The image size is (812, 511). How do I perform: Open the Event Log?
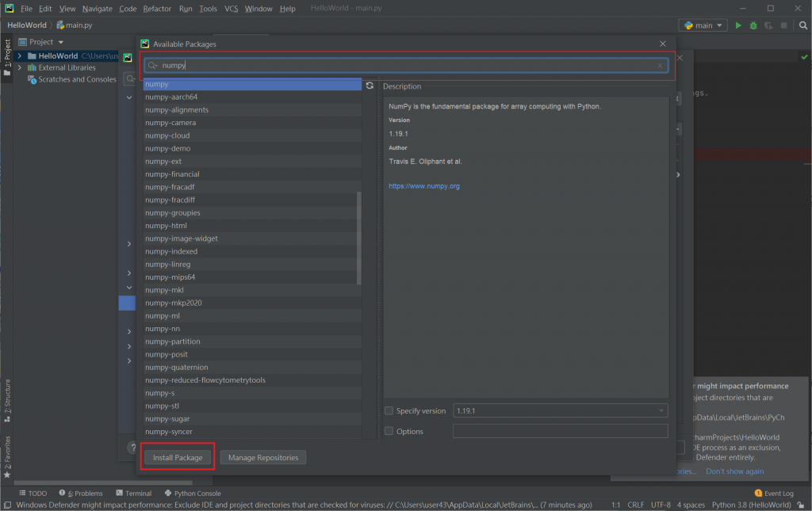click(x=774, y=493)
